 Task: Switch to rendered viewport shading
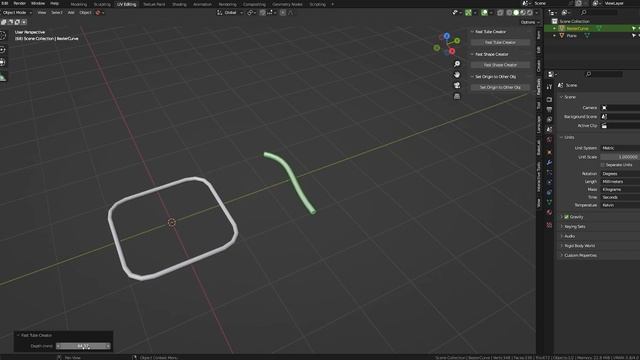(x=530, y=13)
